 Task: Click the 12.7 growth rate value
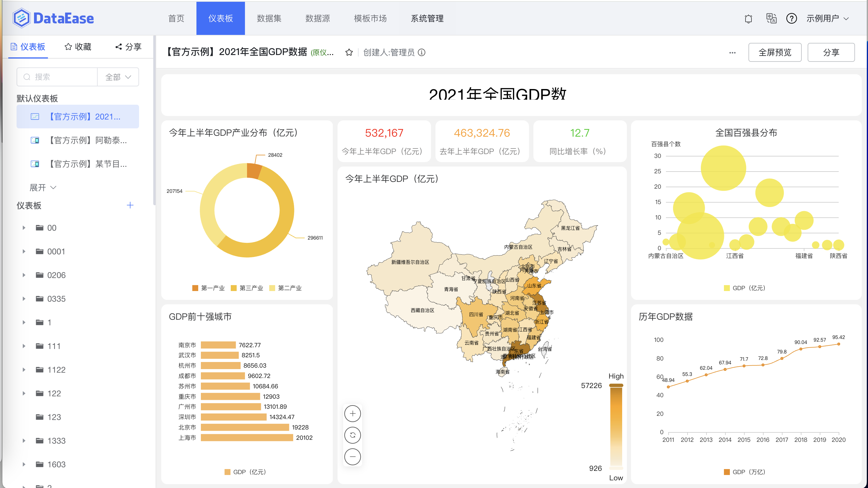point(580,133)
